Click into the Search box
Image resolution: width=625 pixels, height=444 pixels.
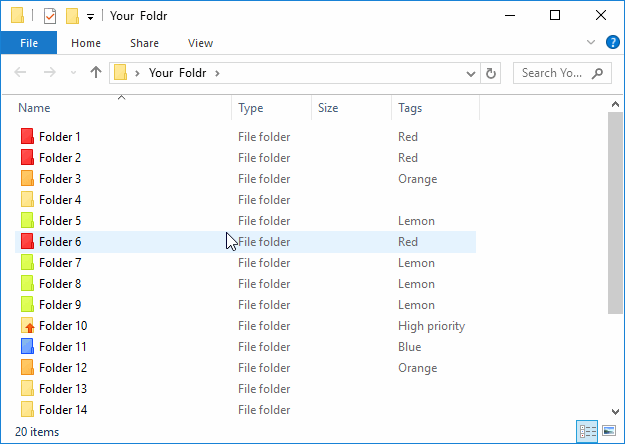[x=562, y=73]
